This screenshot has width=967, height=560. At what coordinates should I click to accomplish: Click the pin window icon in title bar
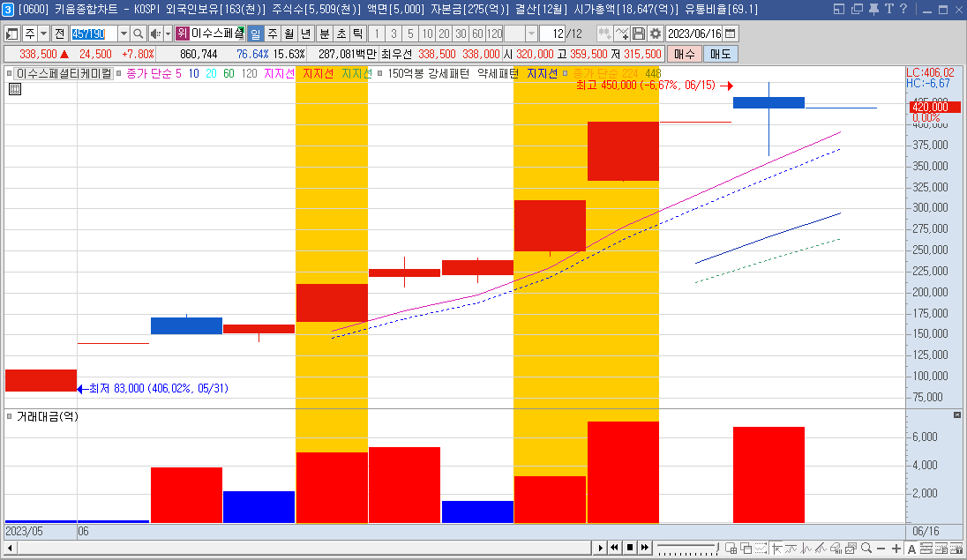tap(873, 9)
